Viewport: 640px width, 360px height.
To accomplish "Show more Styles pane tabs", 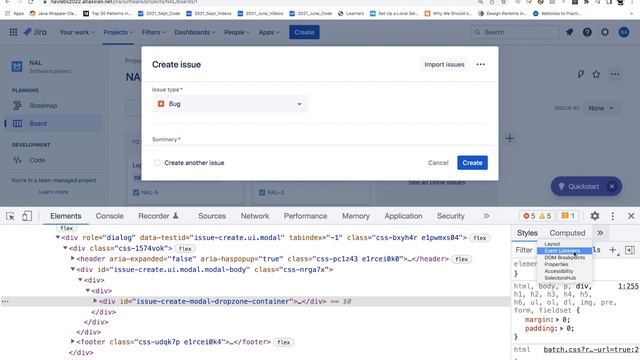I will (x=600, y=233).
